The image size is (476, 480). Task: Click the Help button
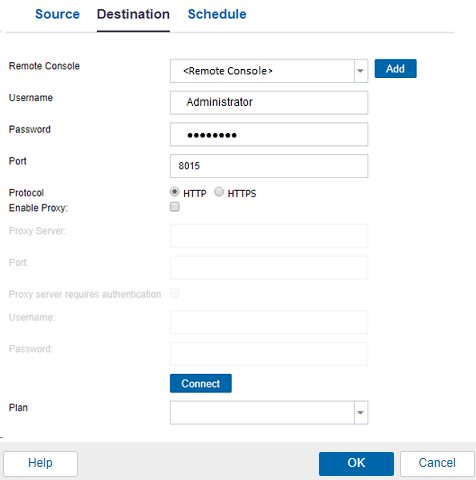40,464
